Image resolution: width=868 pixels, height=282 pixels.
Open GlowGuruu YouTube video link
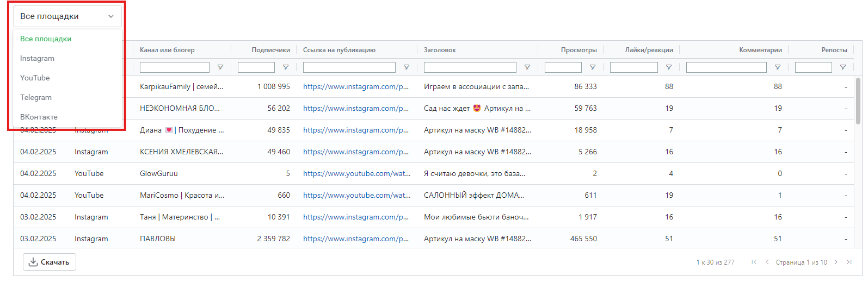[x=356, y=173]
